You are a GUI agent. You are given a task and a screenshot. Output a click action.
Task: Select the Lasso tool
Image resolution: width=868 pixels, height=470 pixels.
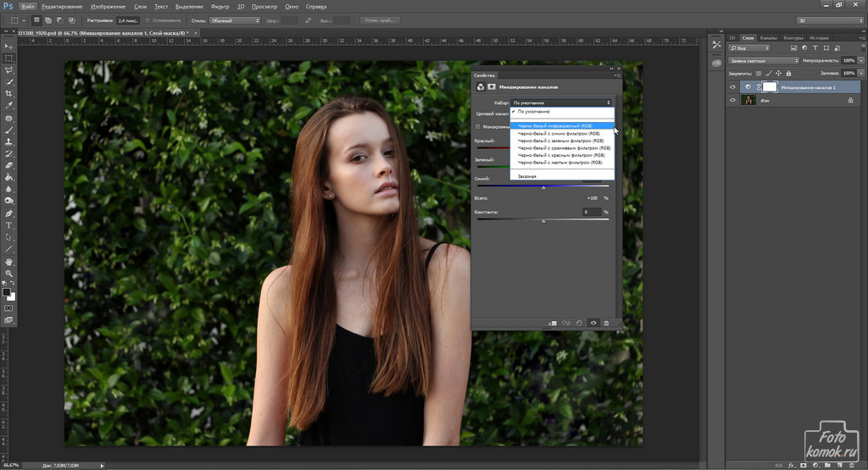click(x=8, y=70)
